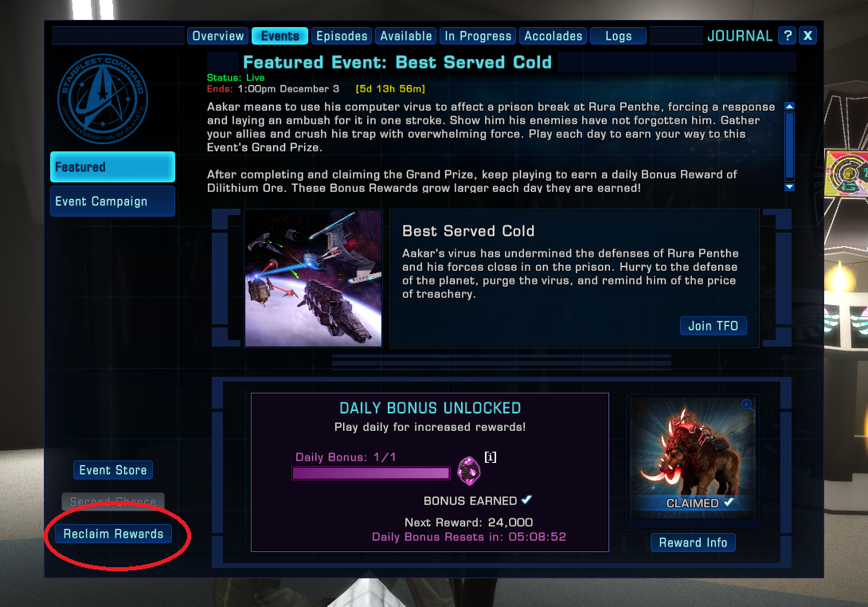The image size is (868, 607).
Task: Close the Journal window with X
Action: tap(807, 35)
